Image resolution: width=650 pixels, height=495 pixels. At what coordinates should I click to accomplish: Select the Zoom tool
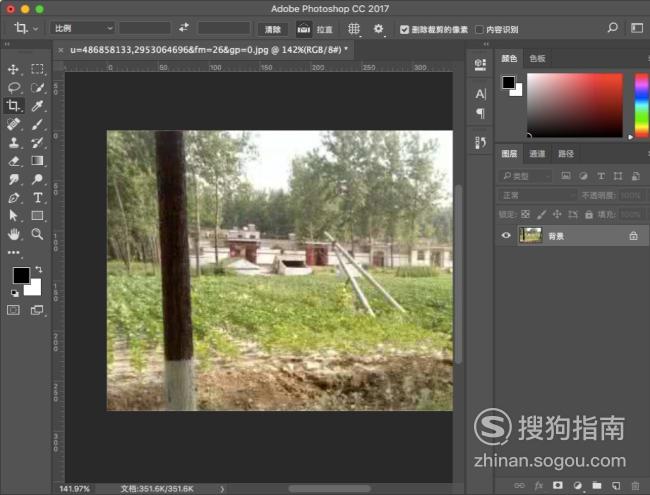tap(37, 234)
